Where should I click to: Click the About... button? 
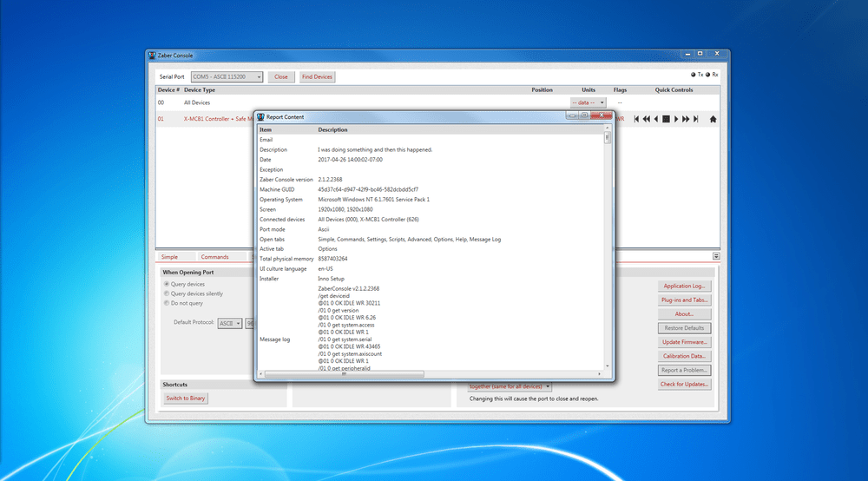click(684, 313)
